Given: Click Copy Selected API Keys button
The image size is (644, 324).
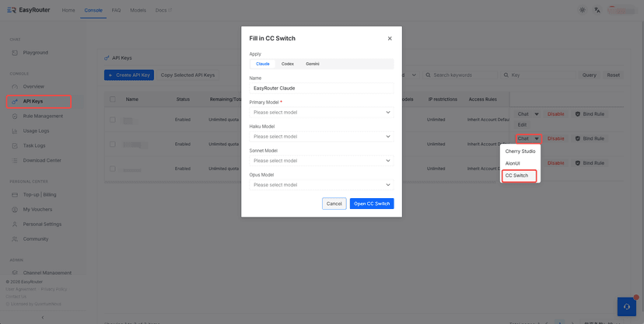Looking at the screenshot, I should click(x=187, y=75).
